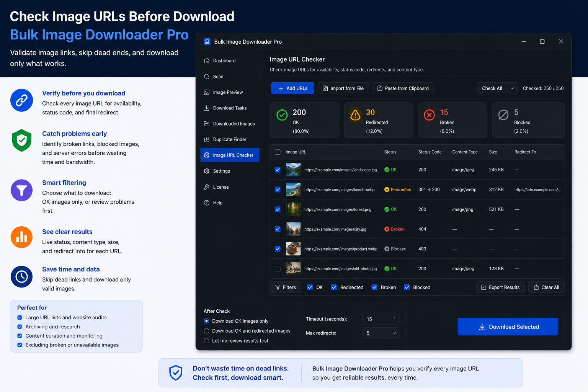Click Import from File button
This screenshot has height=392, width=588.
(x=343, y=88)
